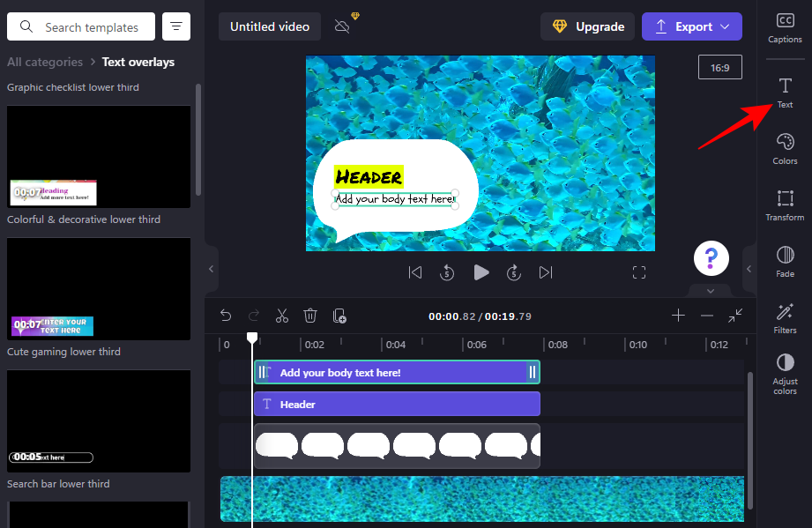Choose the Colorful & decorative lower third template
Screen dimensions: 812x528
[99, 289]
